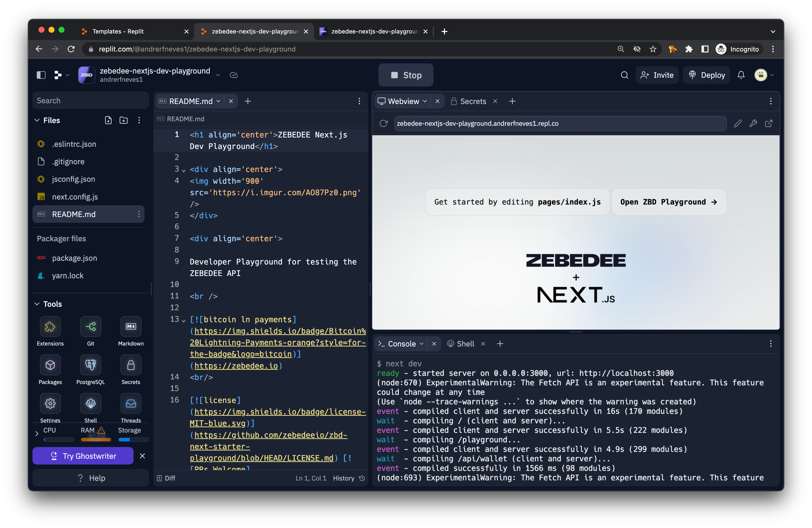Open README.md row options menu
Image resolution: width=812 pixels, height=528 pixels.
[x=139, y=214]
